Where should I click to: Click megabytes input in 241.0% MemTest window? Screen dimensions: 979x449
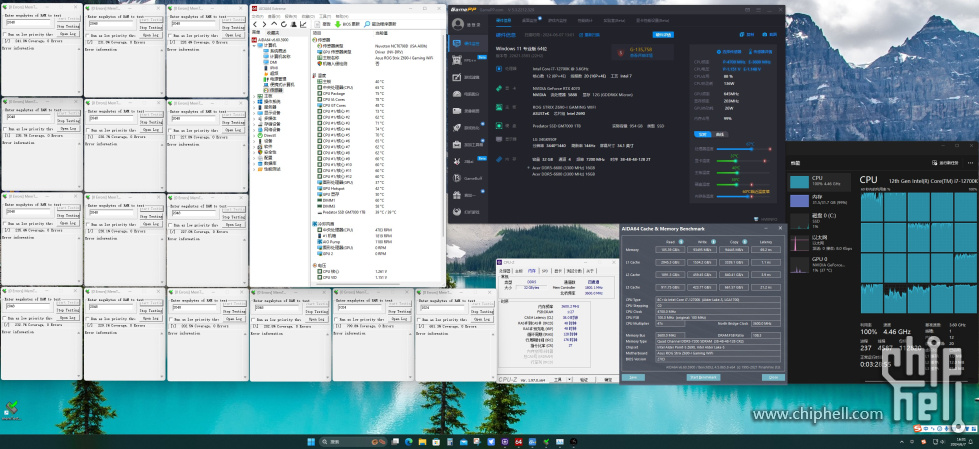pos(28,22)
